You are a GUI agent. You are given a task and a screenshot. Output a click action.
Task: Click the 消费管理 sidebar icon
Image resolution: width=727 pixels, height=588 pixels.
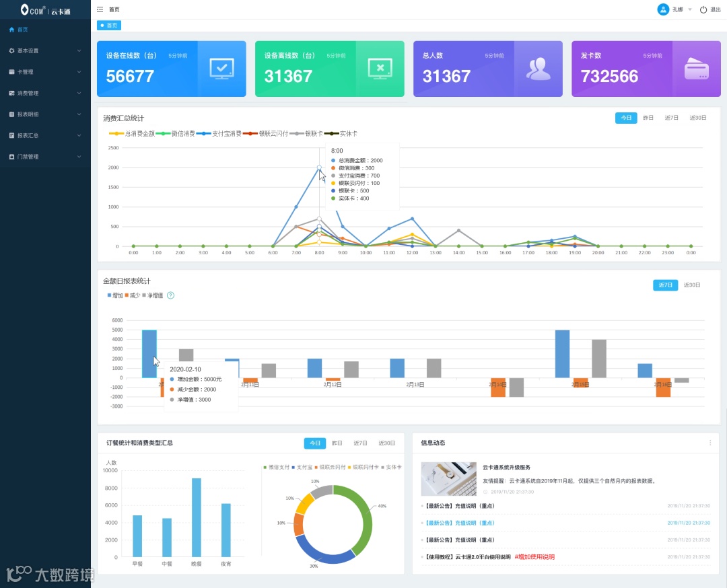tap(11, 93)
